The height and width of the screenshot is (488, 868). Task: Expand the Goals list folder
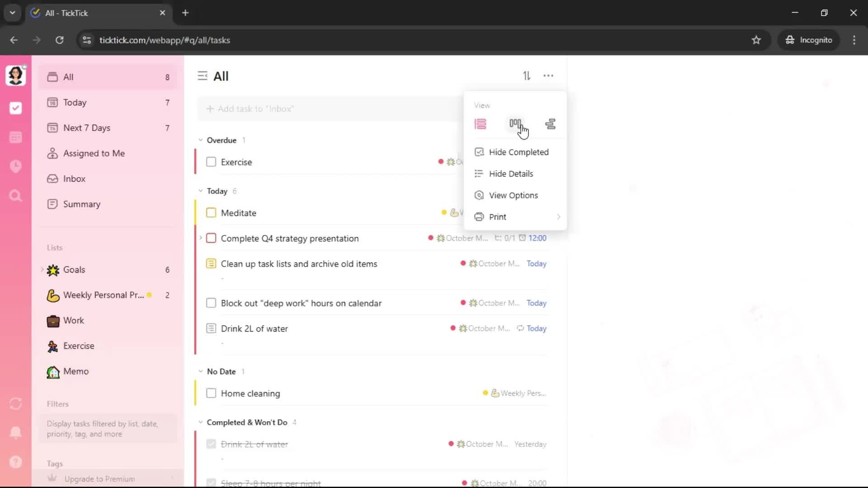pos(42,269)
